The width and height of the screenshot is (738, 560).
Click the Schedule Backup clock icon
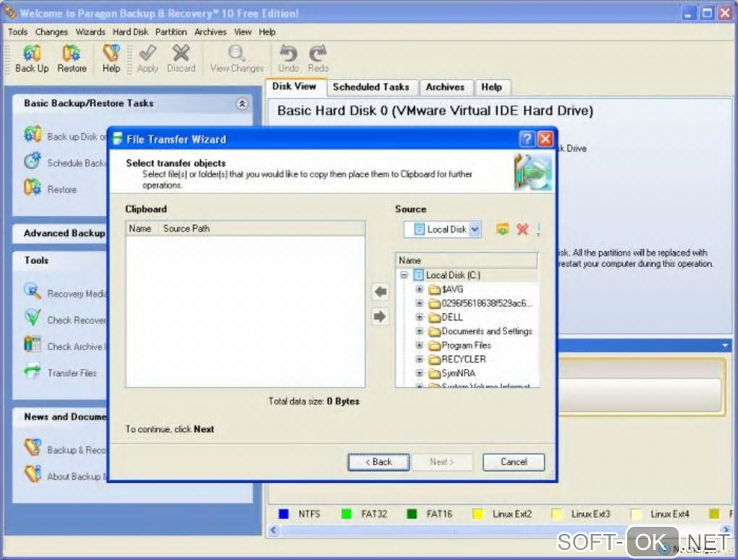[x=33, y=161]
